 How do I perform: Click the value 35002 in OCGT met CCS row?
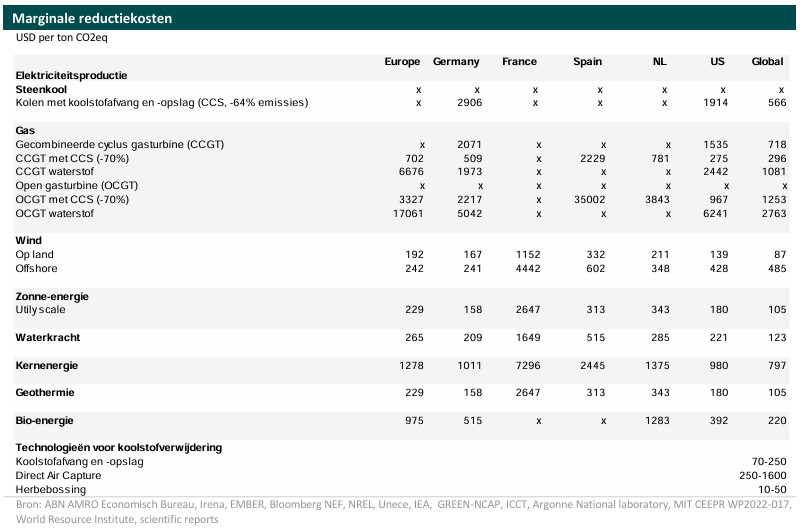589,199
